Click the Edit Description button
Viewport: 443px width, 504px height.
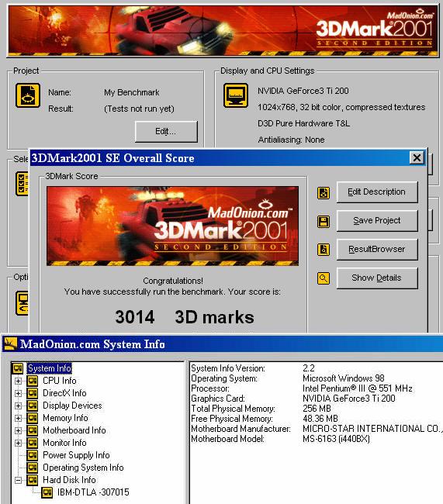click(377, 192)
